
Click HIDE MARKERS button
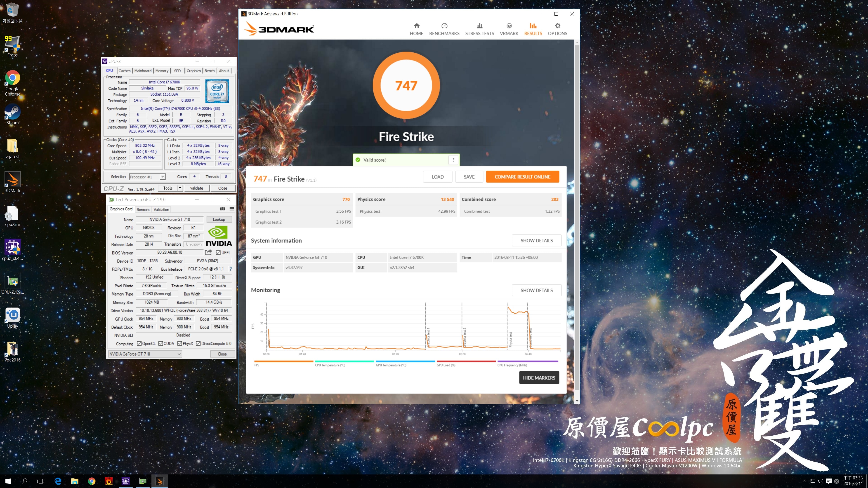(x=539, y=378)
